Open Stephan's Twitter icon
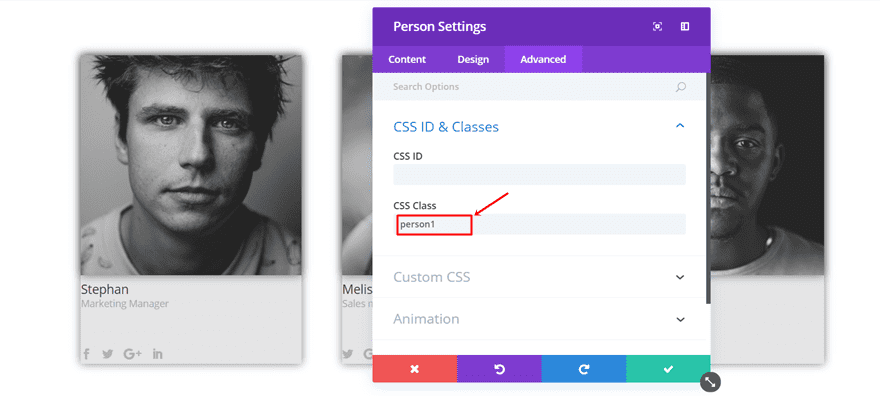This screenshot has height=396, width=880. click(x=108, y=354)
